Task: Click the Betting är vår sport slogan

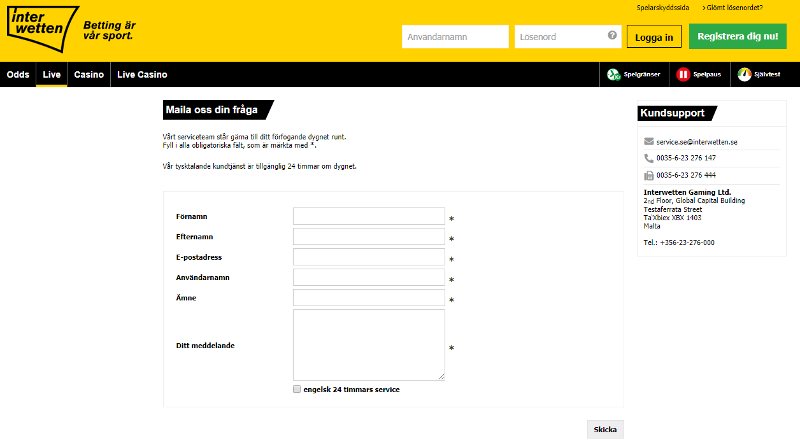Action: [109, 31]
